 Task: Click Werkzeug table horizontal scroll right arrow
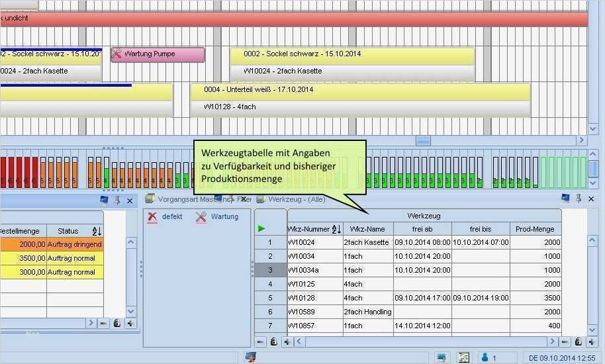[552, 341]
